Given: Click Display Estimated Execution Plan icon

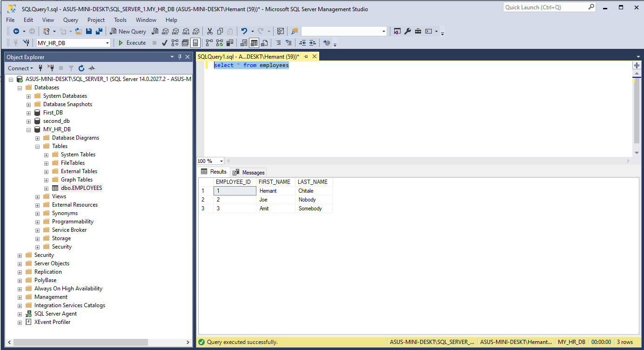Looking at the screenshot, I should 175,43.
